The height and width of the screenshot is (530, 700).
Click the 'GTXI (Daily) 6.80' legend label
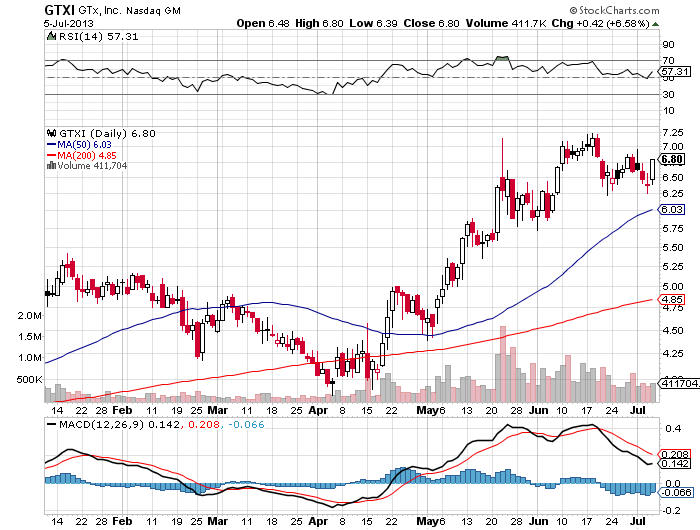point(107,134)
